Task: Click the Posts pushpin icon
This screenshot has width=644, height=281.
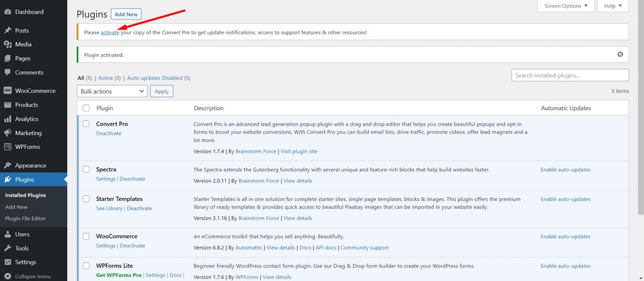Action: pos(7,30)
